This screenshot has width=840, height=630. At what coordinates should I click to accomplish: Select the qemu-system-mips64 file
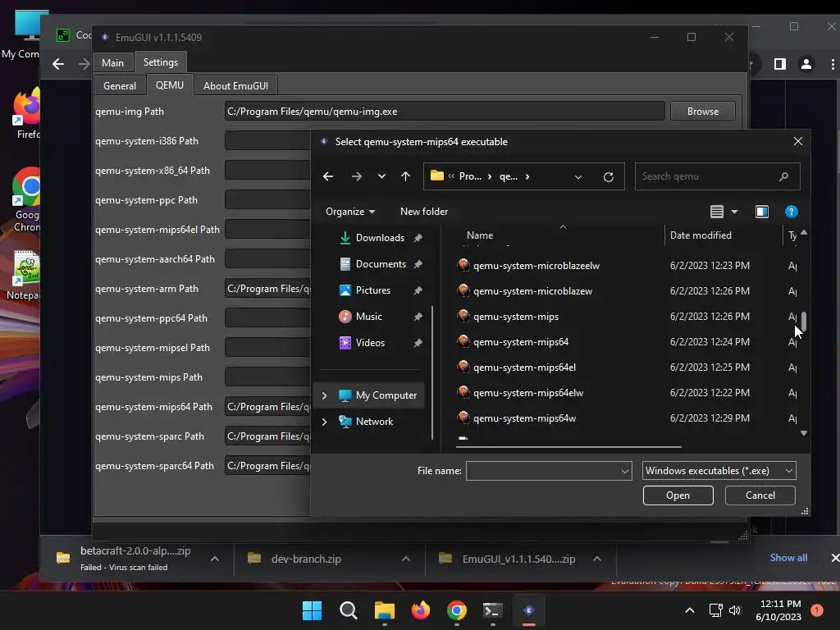pos(521,342)
